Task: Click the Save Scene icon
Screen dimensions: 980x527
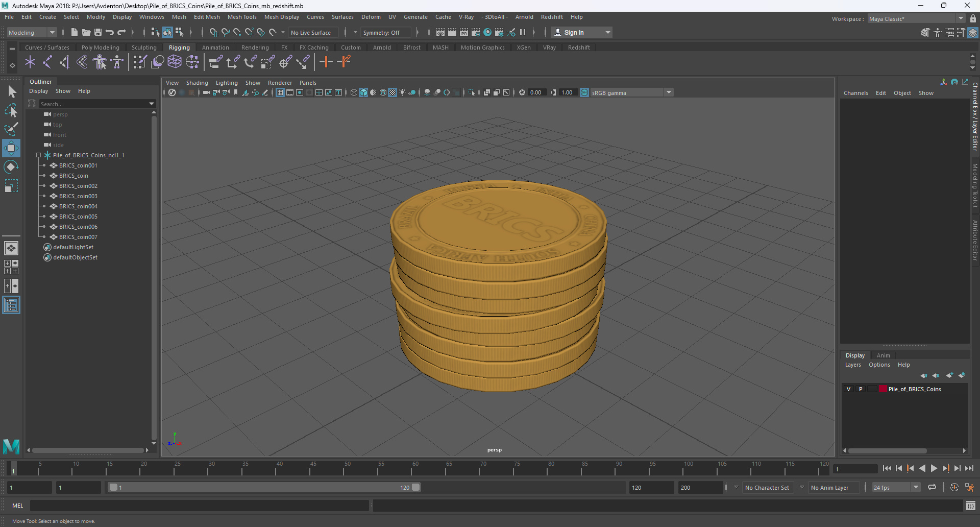Action: click(x=98, y=32)
